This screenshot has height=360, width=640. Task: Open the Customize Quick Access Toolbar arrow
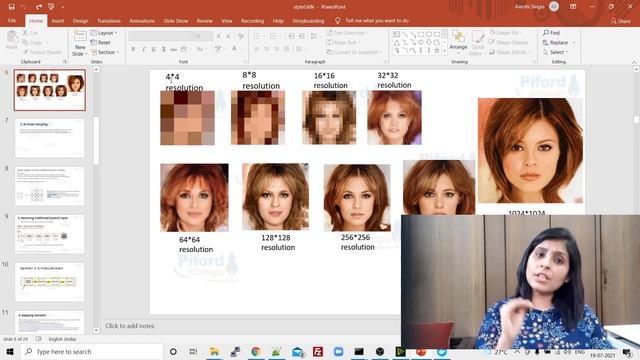click(62, 7)
